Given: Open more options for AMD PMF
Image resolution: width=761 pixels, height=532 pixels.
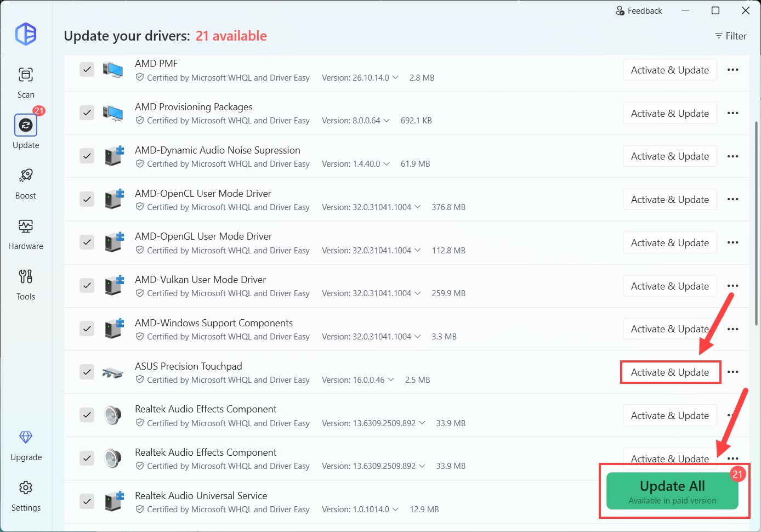Looking at the screenshot, I should [733, 70].
